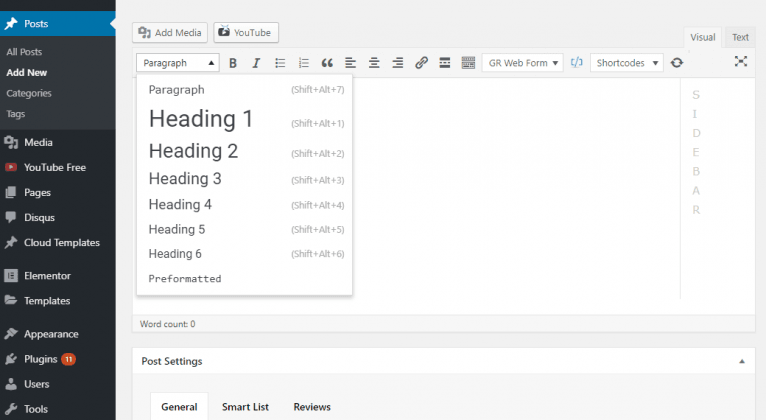The width and height of the screenshot is (766, 420).
Task: Align text right
Action: (398, 63)
